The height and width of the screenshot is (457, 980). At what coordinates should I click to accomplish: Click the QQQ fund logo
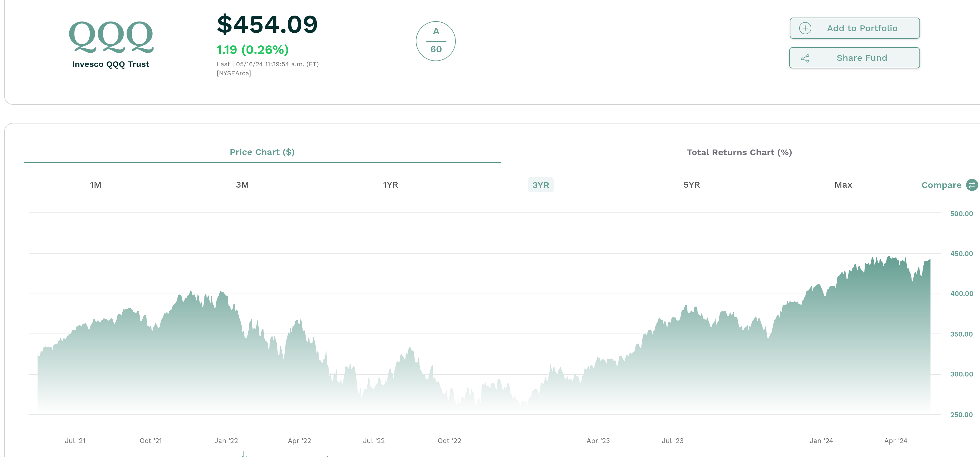click(111, 37)
